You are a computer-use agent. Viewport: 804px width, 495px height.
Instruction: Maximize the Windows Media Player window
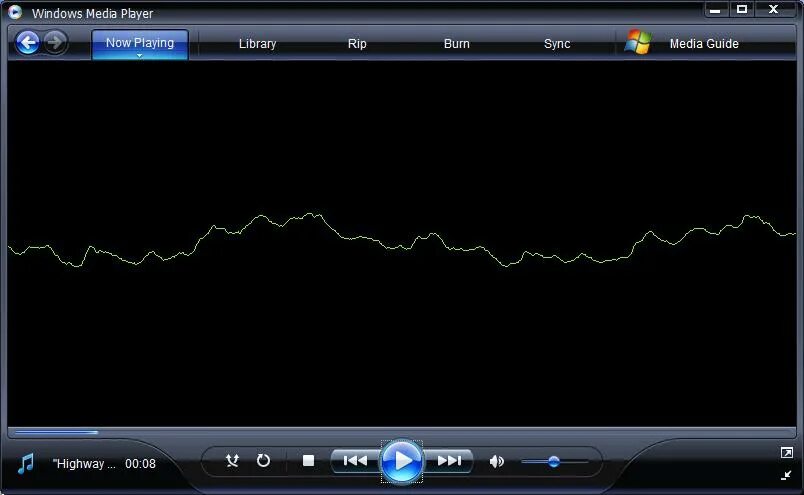741,9
